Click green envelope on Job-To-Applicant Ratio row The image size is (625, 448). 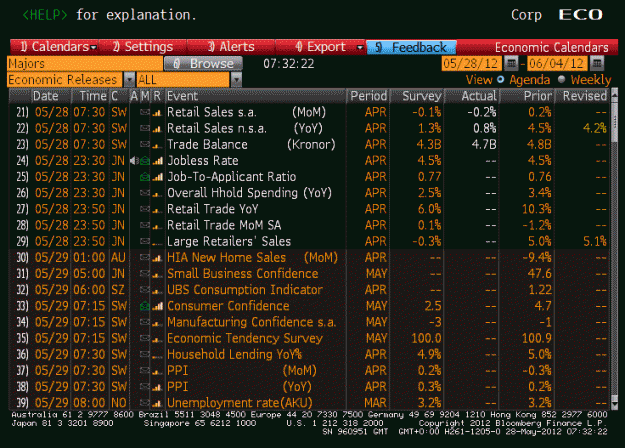[145, 177]
